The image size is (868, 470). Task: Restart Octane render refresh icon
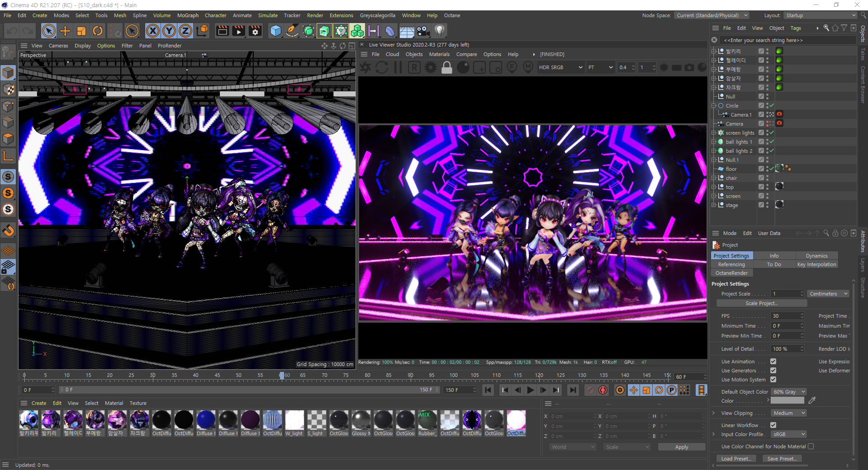tap(382, 67)
